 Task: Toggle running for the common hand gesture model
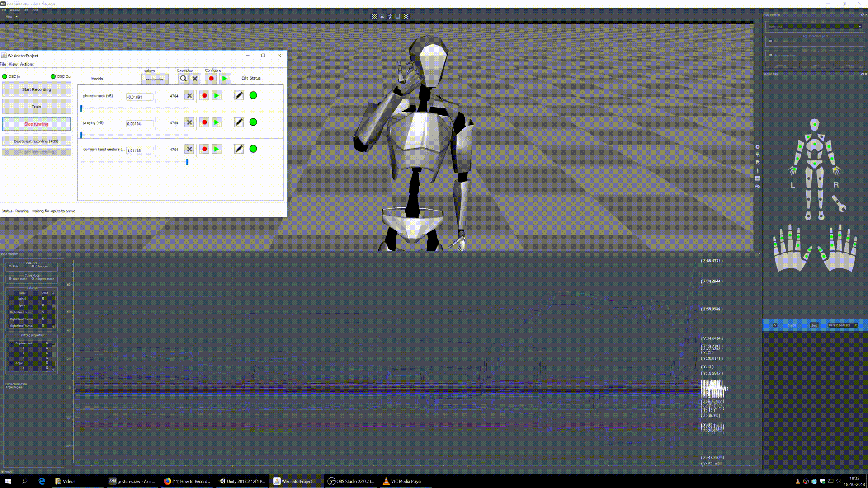tap(217, 149)
